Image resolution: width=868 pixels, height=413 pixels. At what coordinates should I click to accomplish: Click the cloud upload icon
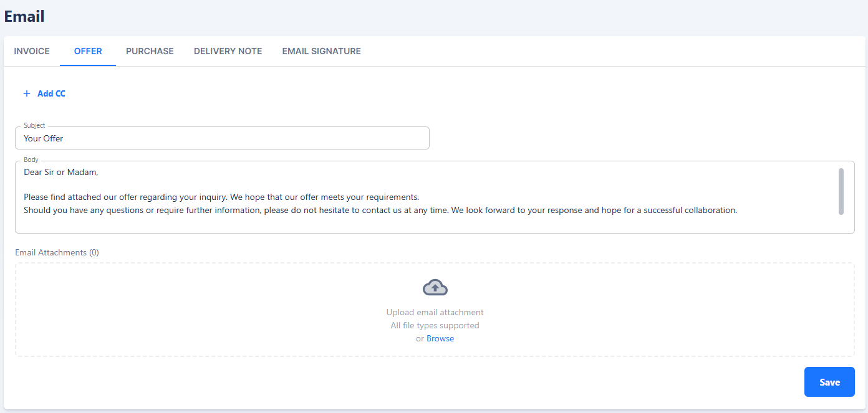pyautogui.click(x=435, y=287)
